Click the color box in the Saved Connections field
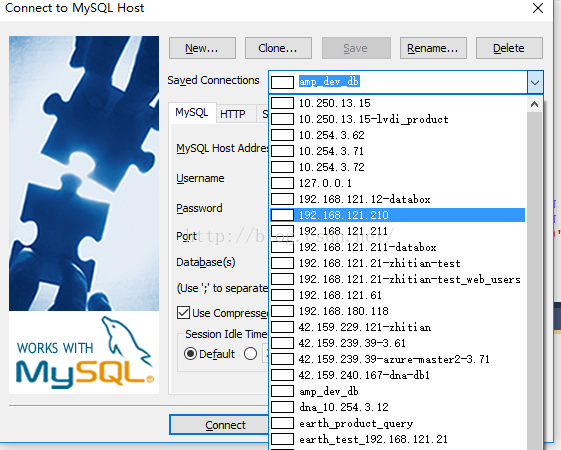The height and width of the screenshot is (450, 561). 282,82
